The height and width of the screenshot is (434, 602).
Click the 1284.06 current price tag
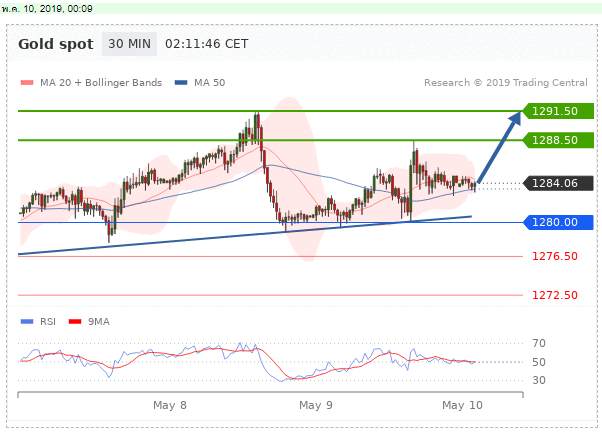click(x=558, y=183)
